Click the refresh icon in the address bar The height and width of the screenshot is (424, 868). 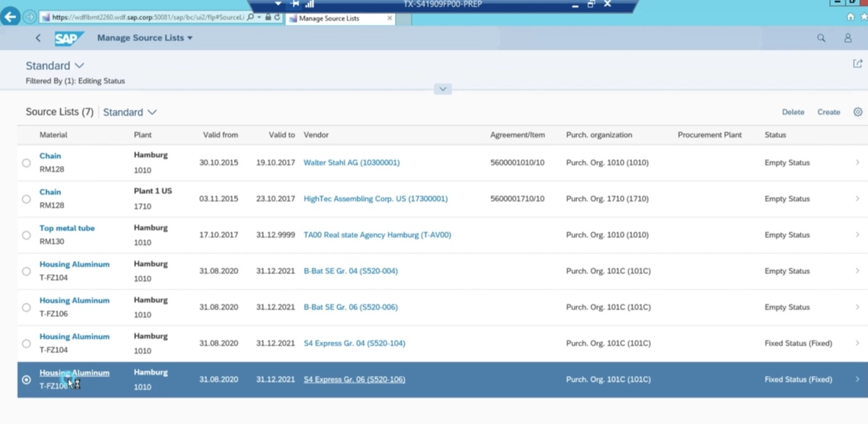pyautogui.click(x=276, y=17)
